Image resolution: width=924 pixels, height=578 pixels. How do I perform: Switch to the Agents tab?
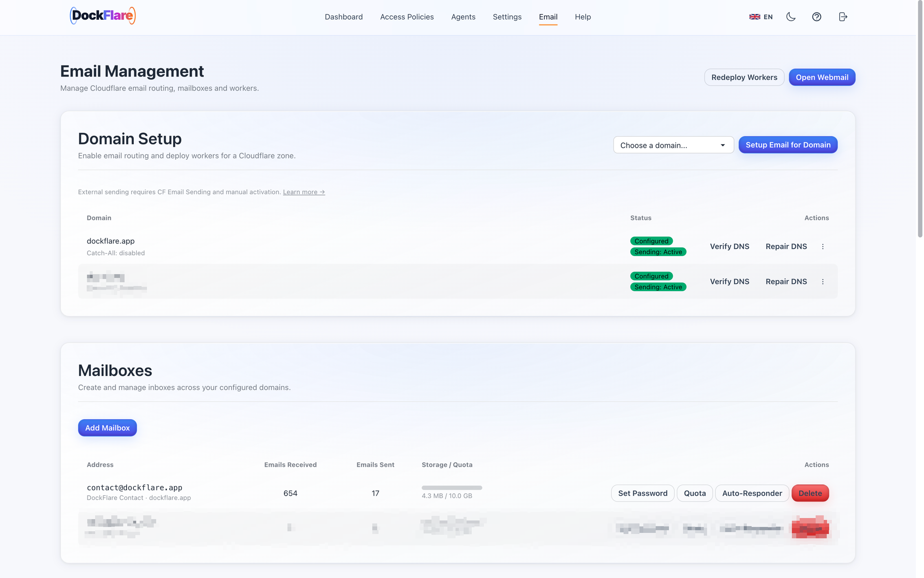point(463,17)
